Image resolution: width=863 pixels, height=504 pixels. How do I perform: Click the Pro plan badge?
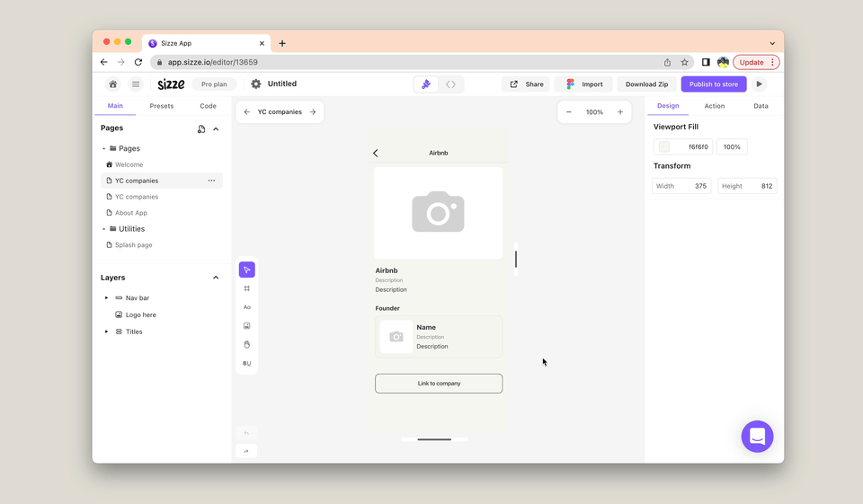(214, 84)
